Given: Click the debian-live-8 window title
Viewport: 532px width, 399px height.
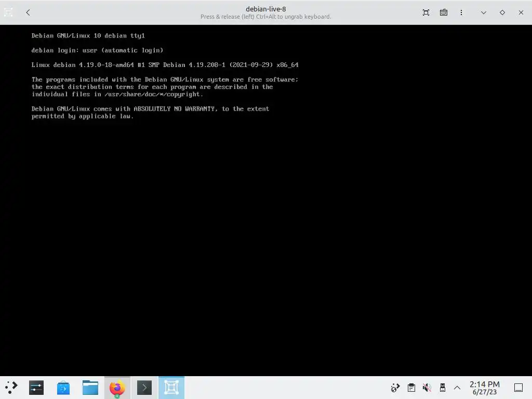Looking at the screenshot, I should (x=265, y=9).
